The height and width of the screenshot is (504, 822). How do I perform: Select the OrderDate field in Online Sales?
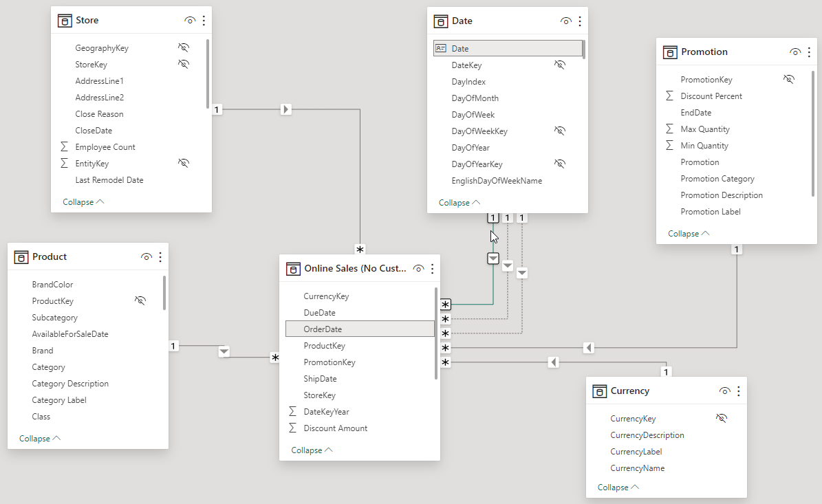tap(323, 329)
